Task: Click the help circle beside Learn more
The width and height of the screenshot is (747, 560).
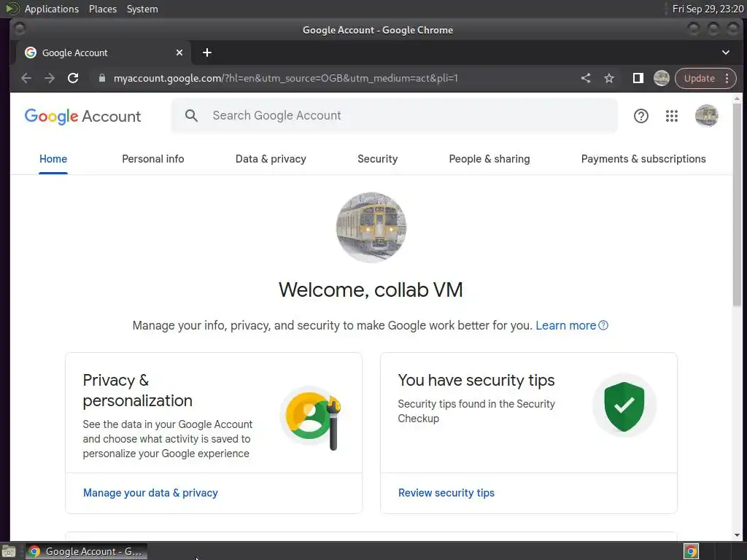Action: coord(603,325)
